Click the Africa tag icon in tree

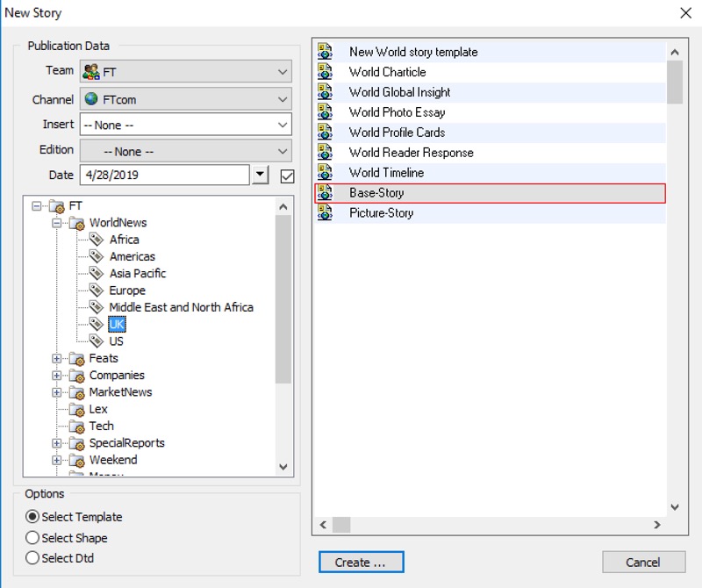click(x=97, y=240)
